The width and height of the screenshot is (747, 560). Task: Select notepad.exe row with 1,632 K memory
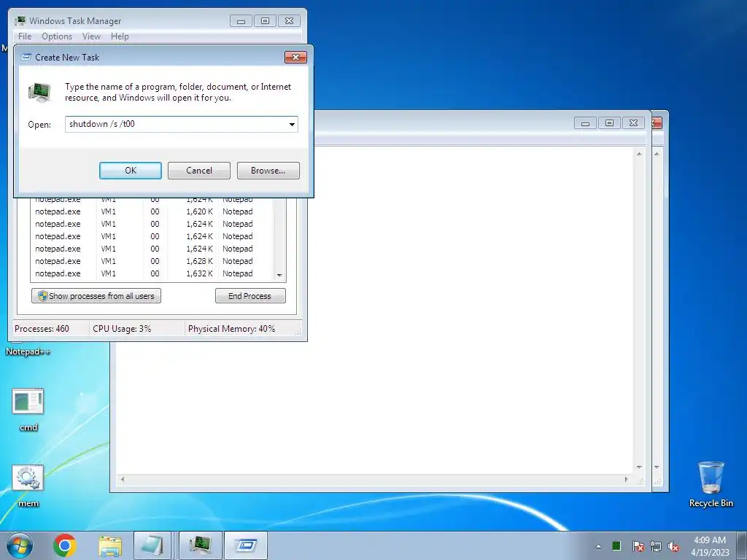152,273
